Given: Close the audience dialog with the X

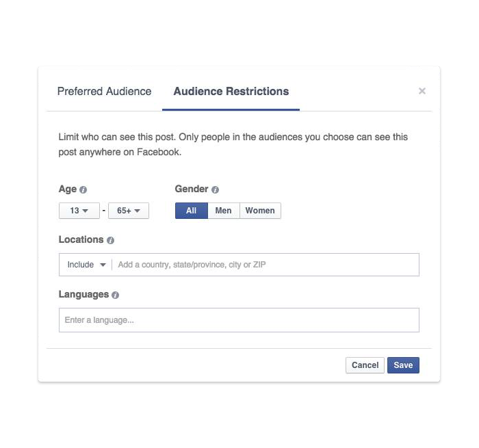Looking at the screenshot, I should [422, 91].
